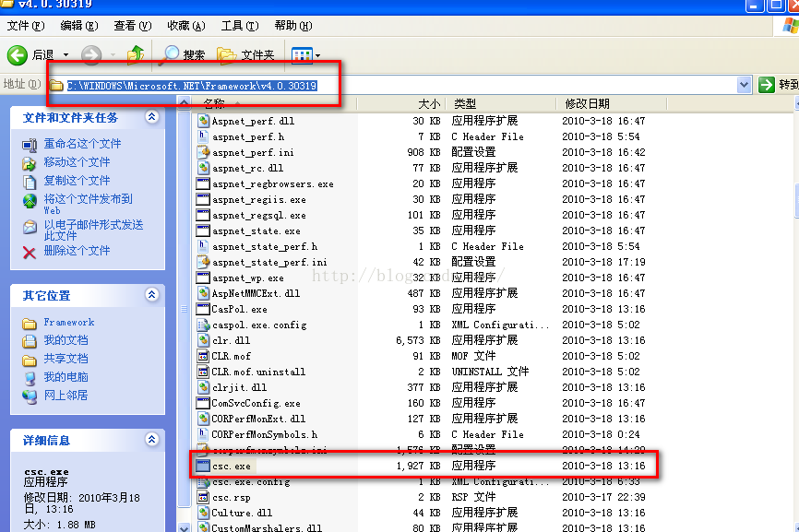This screenshot has height=532, width=799.
Task: Click the address bar path field
Action: click(x=392, y=86)
